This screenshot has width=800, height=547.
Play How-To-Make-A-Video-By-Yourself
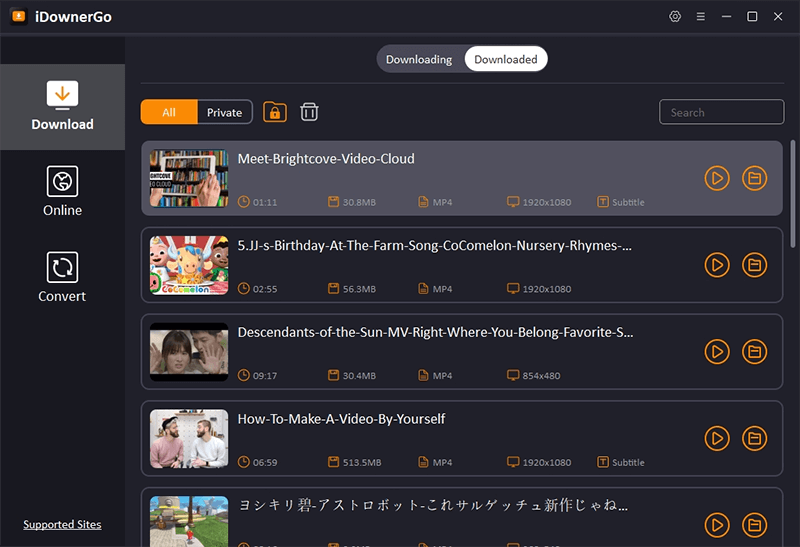[x=716, y=438]
